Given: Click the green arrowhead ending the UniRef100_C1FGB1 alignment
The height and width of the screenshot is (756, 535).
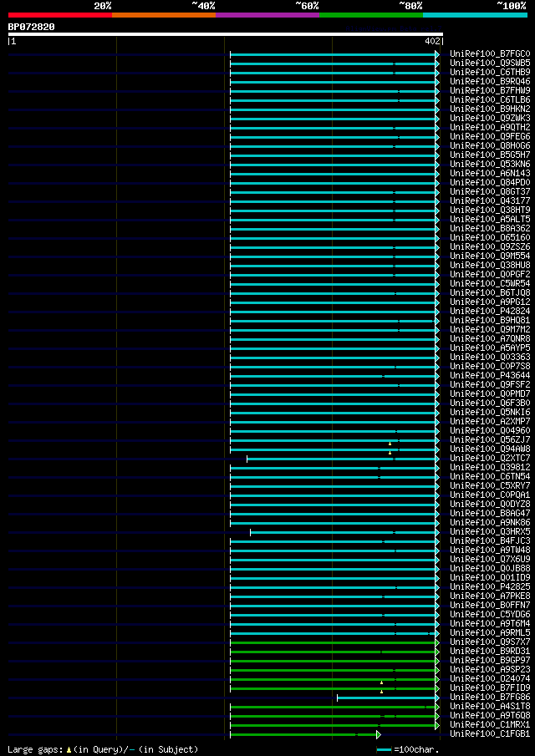Looking at the screenshot, I should pos(379,734).
